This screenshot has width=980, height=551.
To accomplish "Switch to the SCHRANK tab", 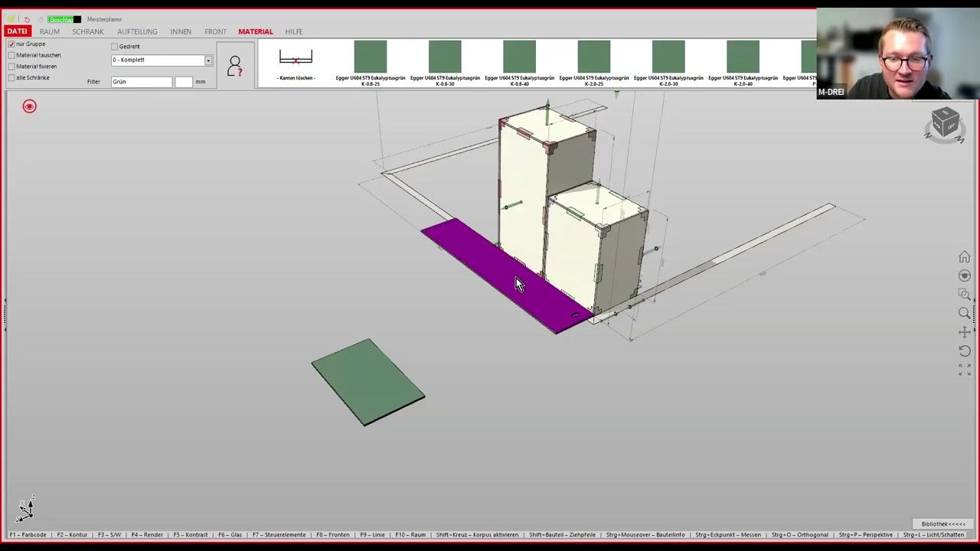I will pos(88,31).
